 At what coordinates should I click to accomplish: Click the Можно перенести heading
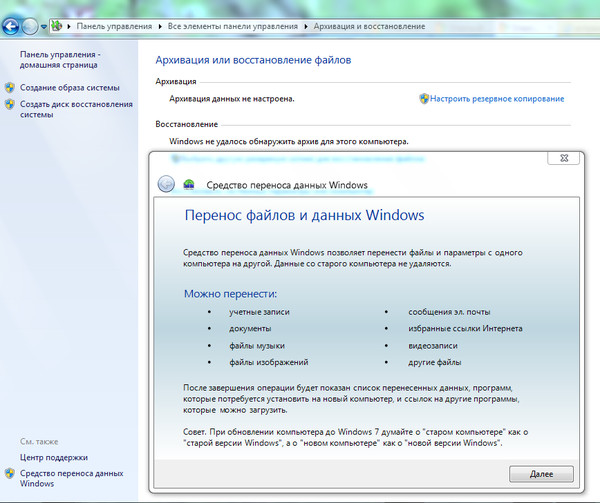(x=230, y=294)
